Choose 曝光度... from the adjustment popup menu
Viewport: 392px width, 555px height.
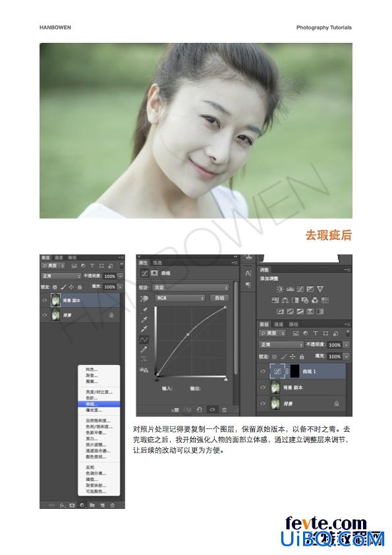[99, 410]
